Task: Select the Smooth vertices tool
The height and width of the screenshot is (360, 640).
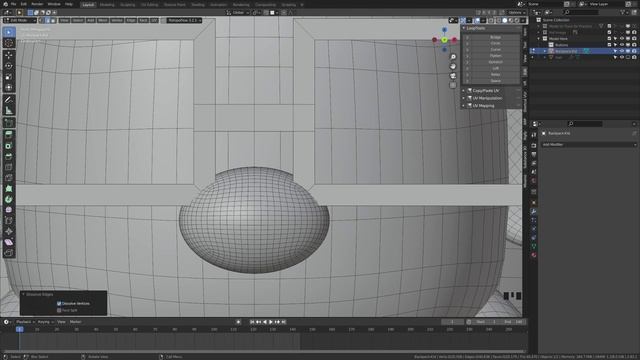Action: (9, 210)
